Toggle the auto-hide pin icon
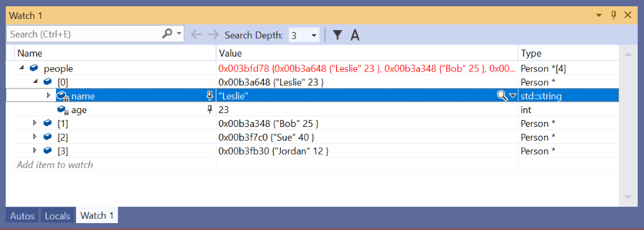644x230 pixels. coord(614,16)
